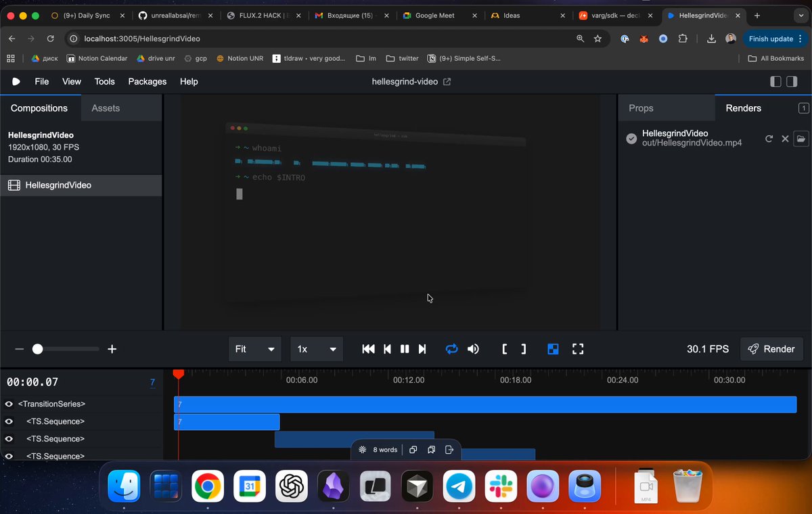The height and width of the screenshot is (514, 812).
Task: Switch to the Props tab
Action: point(641,108)
